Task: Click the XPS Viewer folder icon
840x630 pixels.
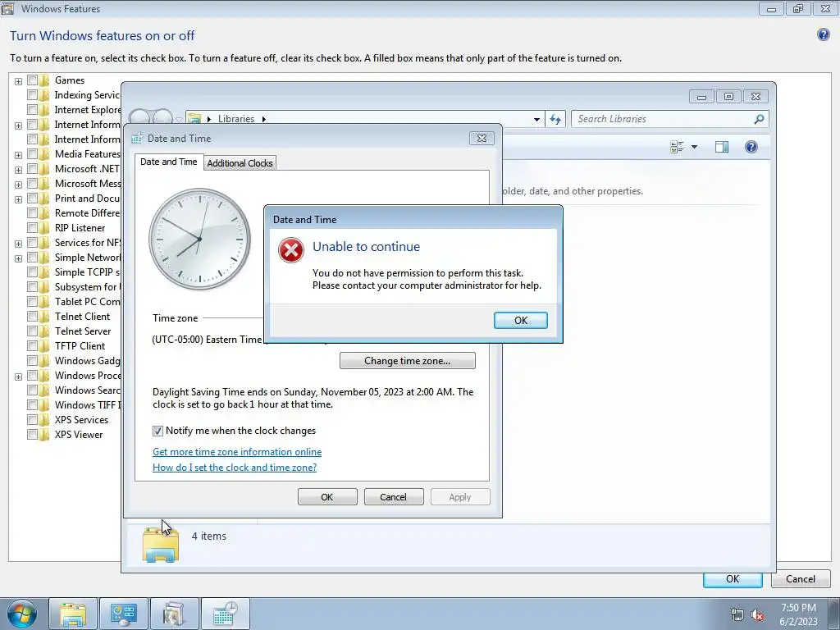Action: 44,435
